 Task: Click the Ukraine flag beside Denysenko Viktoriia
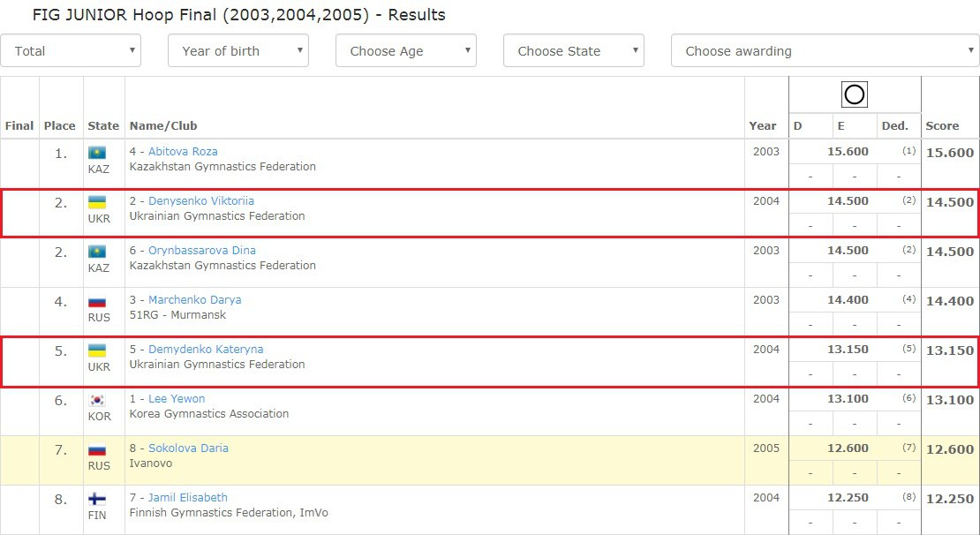coord(97,201)
